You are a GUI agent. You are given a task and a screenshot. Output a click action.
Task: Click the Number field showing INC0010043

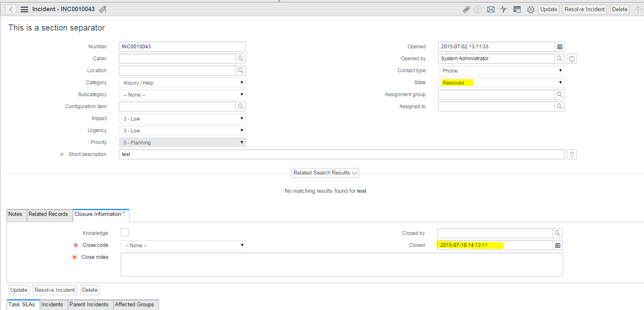coord(182,47)
